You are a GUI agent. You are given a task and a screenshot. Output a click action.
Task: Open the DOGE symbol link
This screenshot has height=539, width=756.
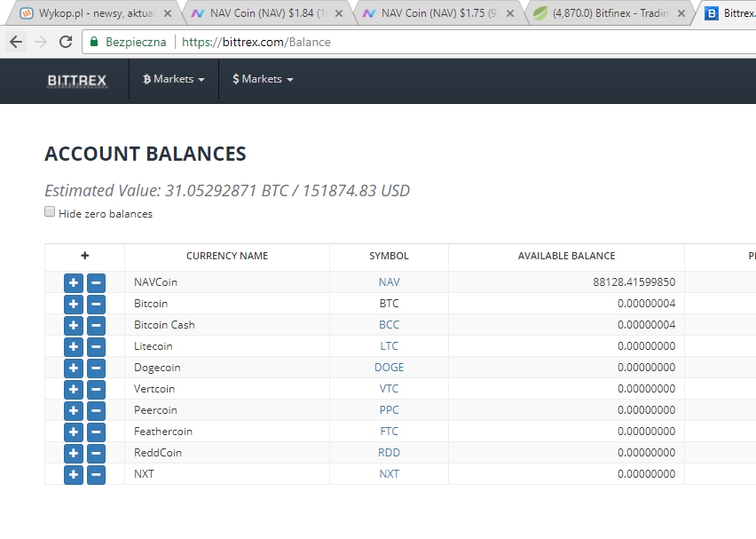point(389,368)
